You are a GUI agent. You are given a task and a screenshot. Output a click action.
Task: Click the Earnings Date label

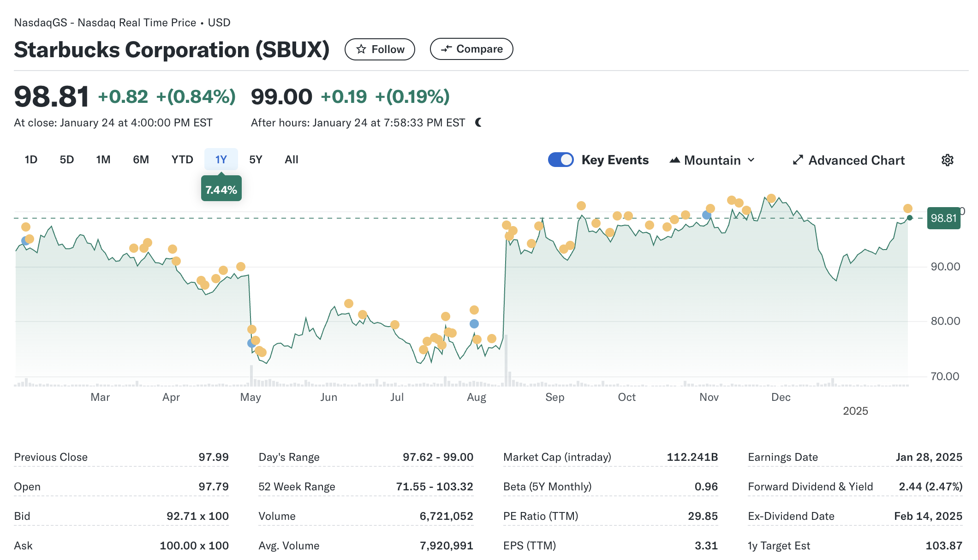point(782,457)
